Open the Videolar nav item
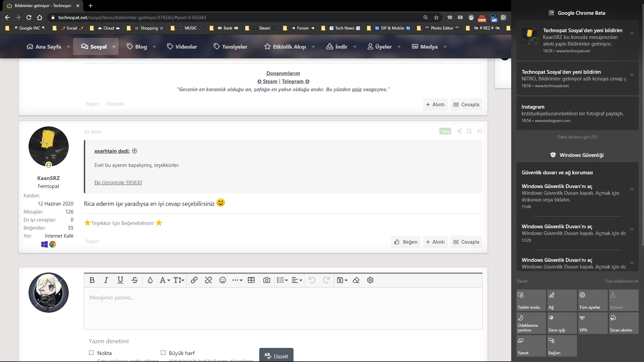The height and width of the screenshot is (362, 644). 182,47
